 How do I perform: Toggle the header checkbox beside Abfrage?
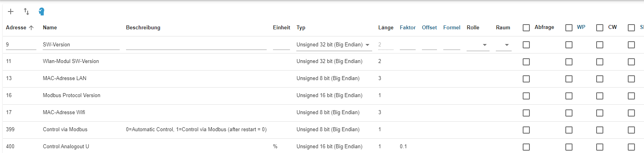[x=526, y=28]
